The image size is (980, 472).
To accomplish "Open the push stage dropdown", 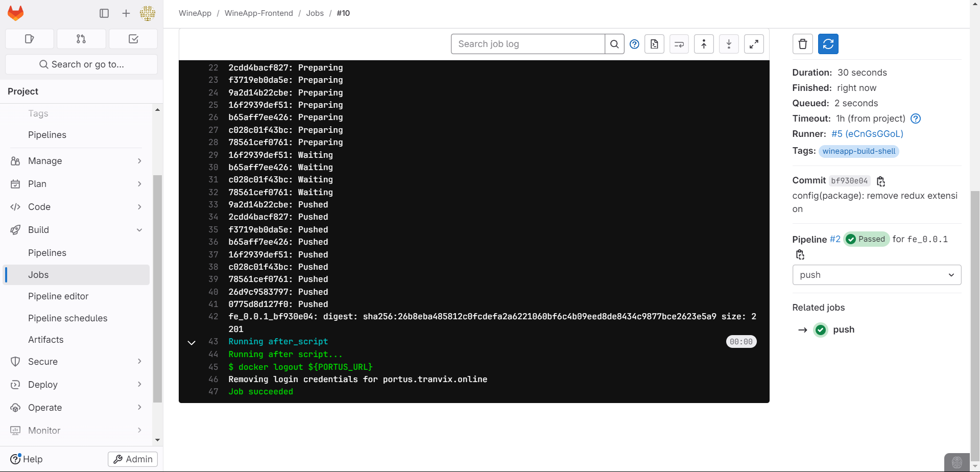I will point(876,275).
